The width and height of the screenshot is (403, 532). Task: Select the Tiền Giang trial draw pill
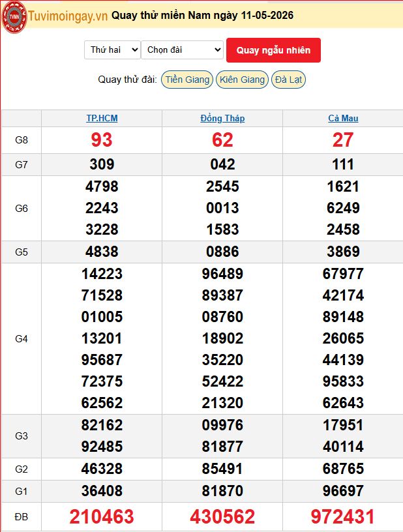pyautogui.click(x=187, y=80)
